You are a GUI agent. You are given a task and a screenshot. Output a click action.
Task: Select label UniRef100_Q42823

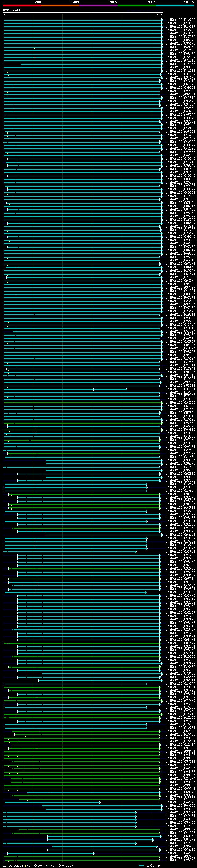tap(180, 149)
